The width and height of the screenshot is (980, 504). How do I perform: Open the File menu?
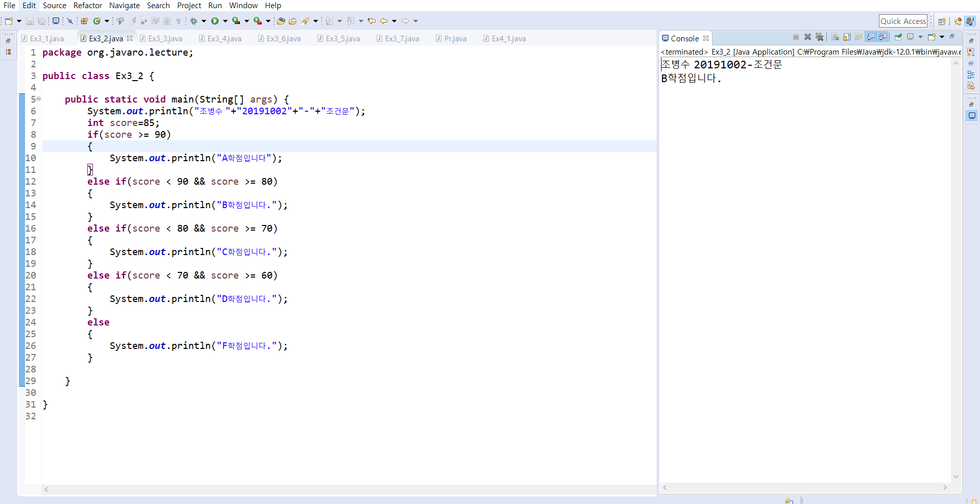pyautogui.click(x=9, y=5)
